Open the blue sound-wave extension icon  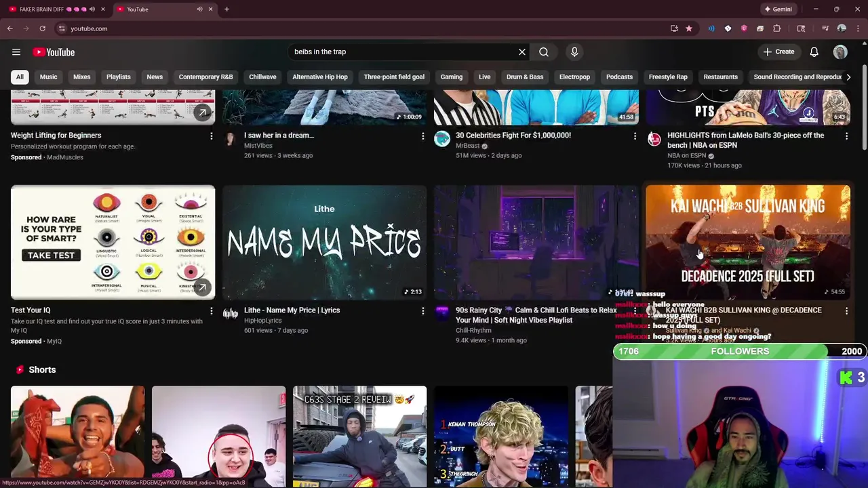tap(711, 28)
